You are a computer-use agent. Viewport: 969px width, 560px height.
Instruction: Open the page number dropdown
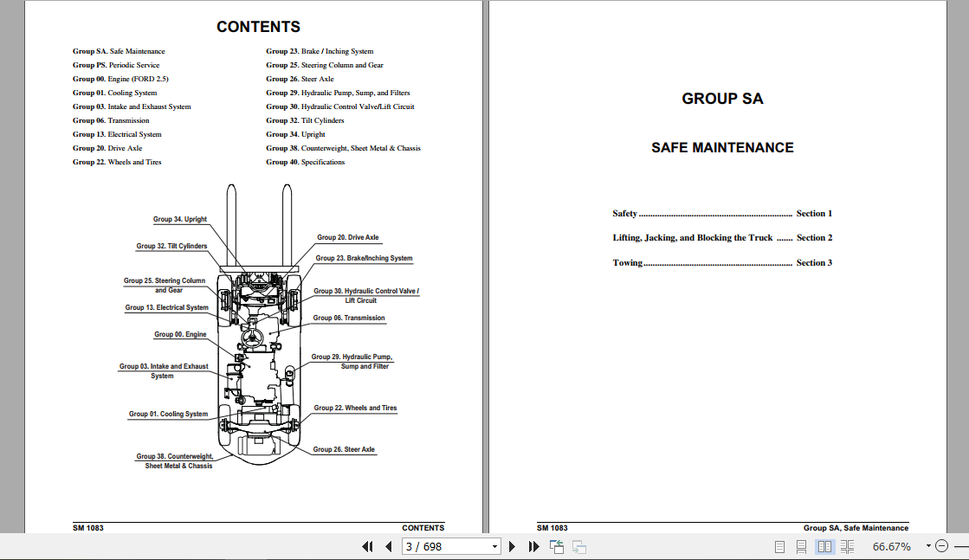point(494,546)
